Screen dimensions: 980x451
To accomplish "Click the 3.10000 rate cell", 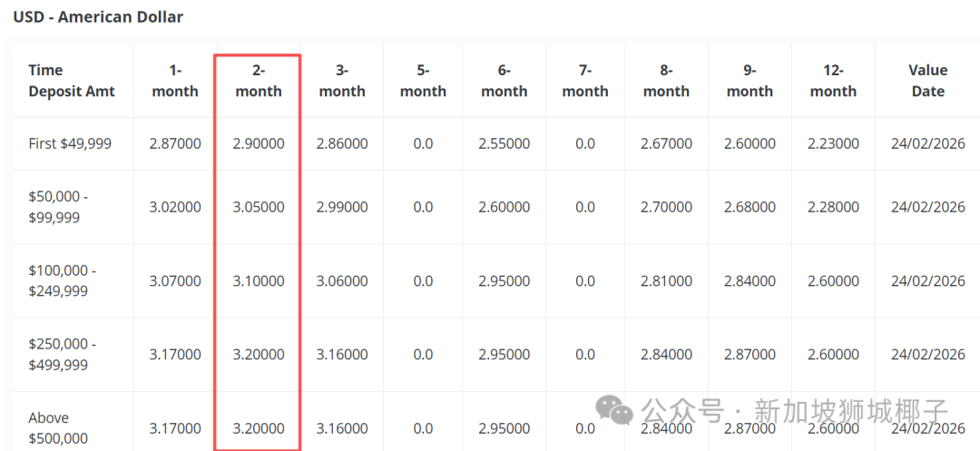I will (x=258, y=281).
